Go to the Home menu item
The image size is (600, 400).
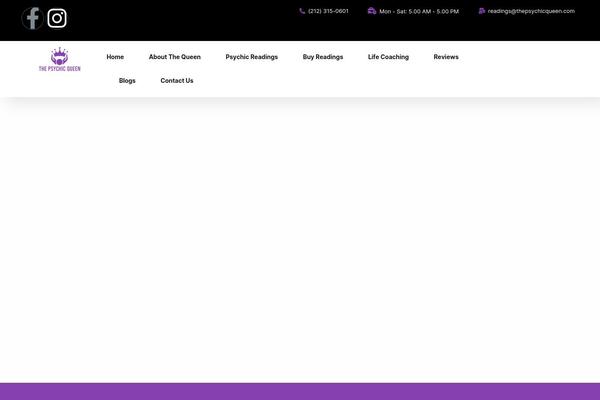click(115, 57)
